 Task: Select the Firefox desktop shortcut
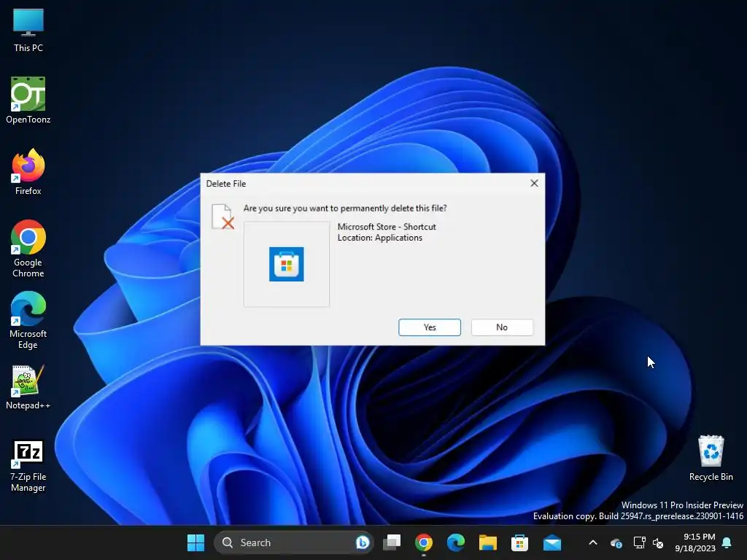28,172
